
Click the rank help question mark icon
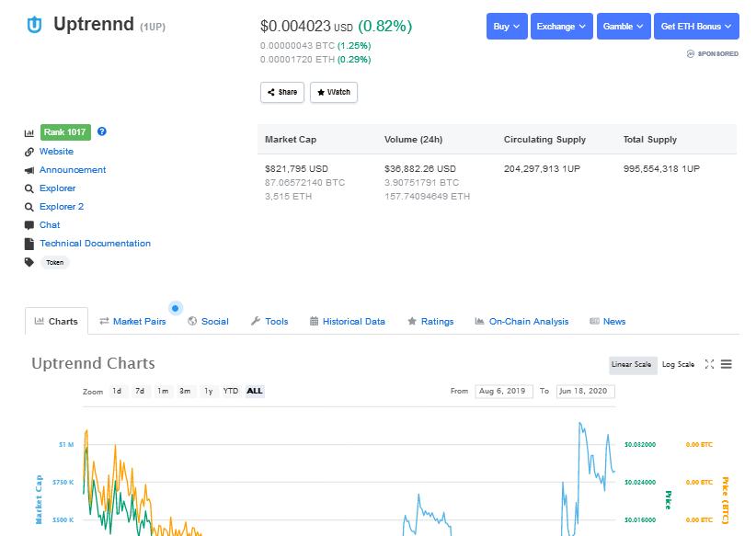[x=102, y=131]
